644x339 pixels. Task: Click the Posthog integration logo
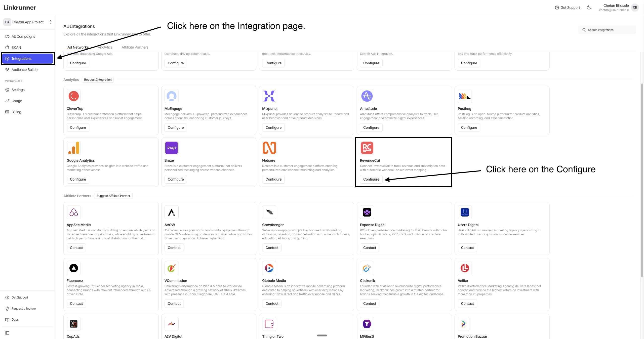(x=464, y=96)
